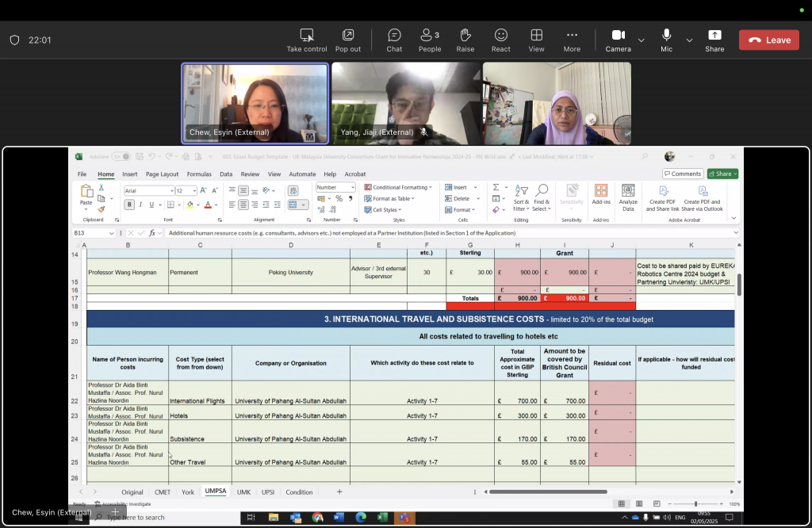Screen dimensions: 812x528
Task: Apply the yellow Fill Color swatch
Action: click(190, 205)
